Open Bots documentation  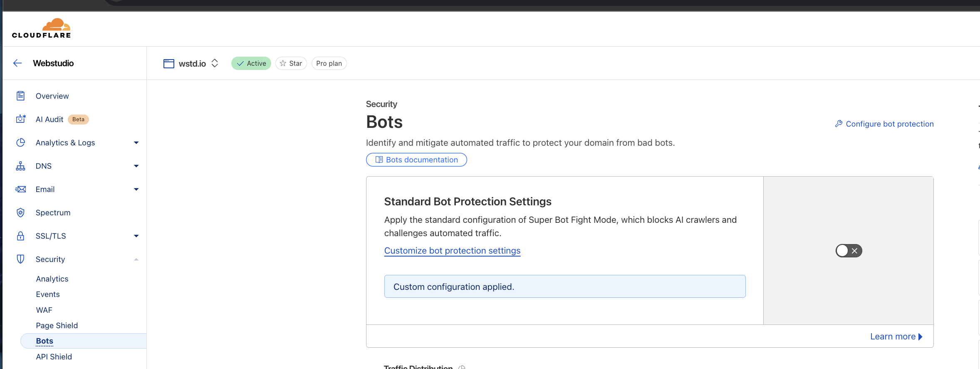pos(416,160)
